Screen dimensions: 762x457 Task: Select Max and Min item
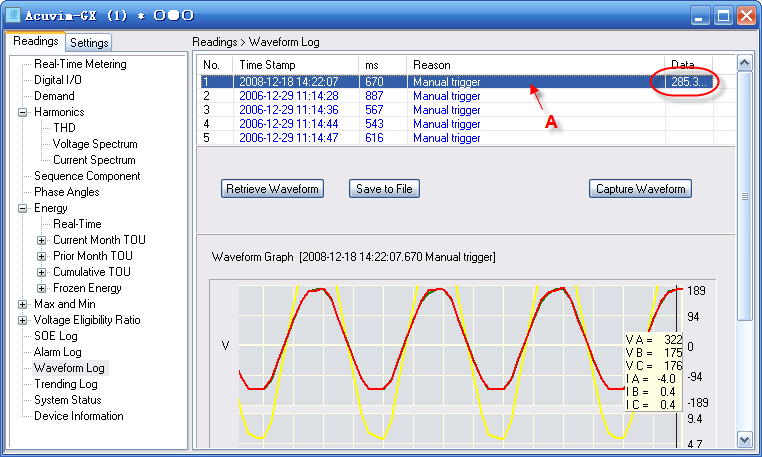click(x=65, y=304)
